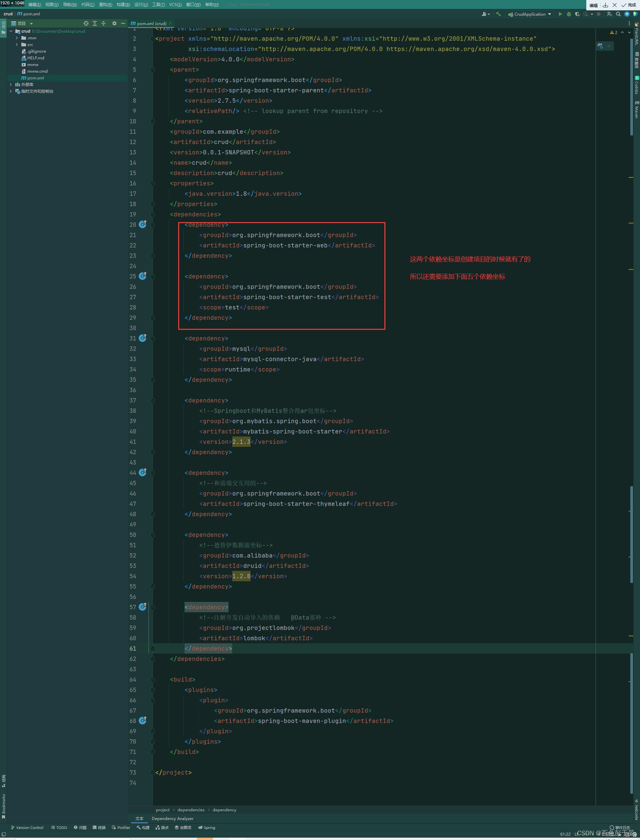Go to next highlighted warning arrow
This screenshot has width=640, height=840.
coord(629,32)
